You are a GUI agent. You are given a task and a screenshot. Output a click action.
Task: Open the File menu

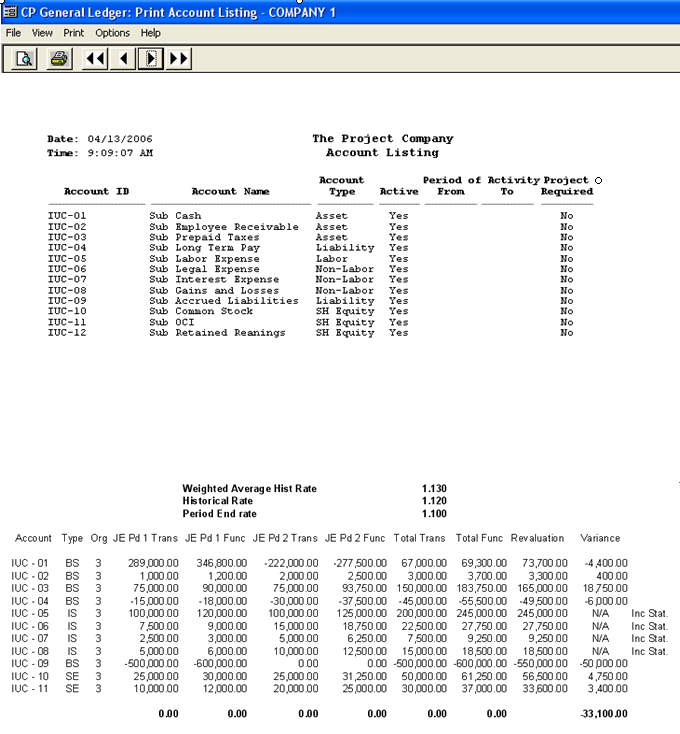pyautogui.click(x=14, y=33)
